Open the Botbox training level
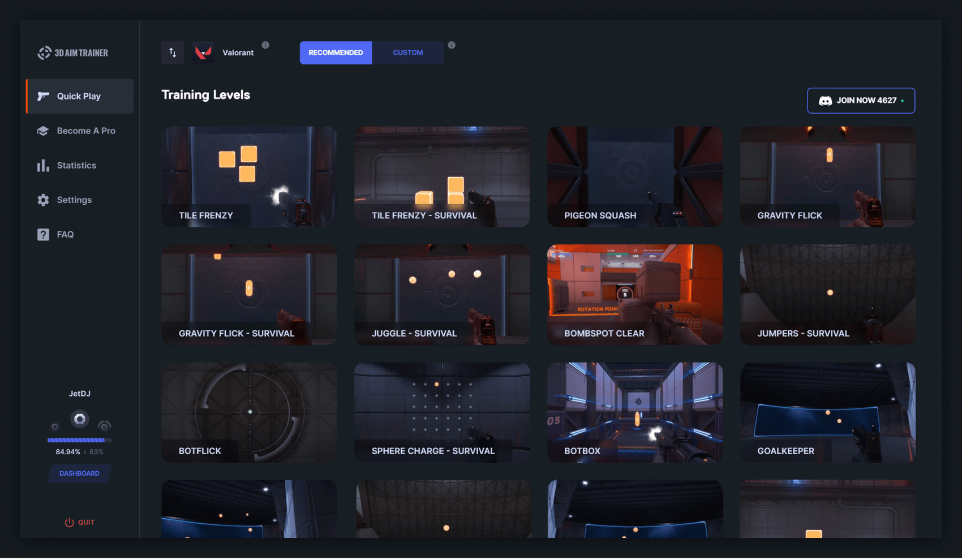The image size is (962, 560). 634,412
